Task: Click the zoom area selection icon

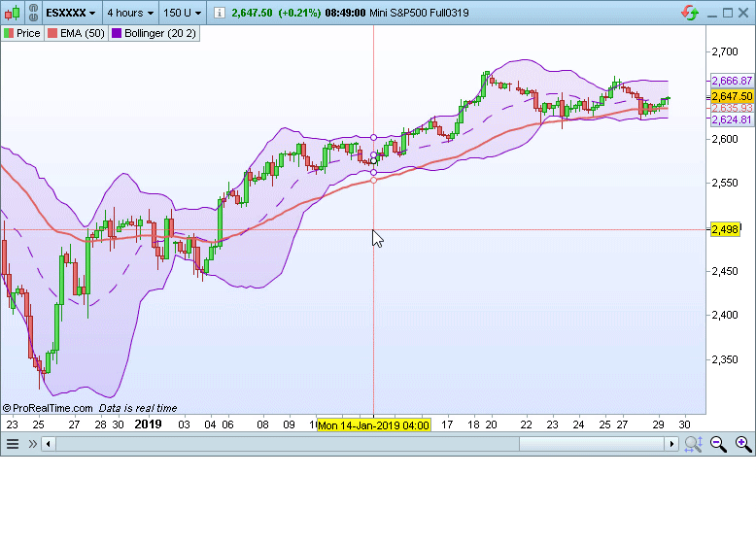Action: tap(693, 444)
